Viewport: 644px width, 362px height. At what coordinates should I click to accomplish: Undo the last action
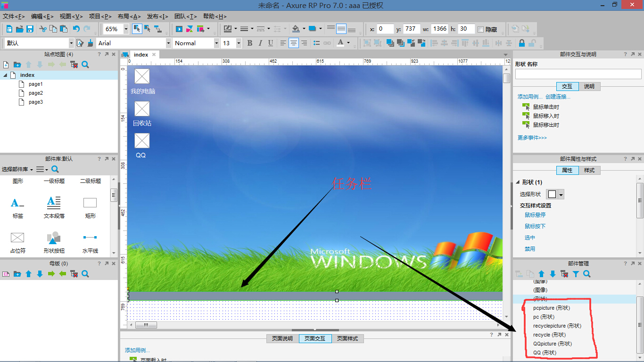click(x=76, y=29)
